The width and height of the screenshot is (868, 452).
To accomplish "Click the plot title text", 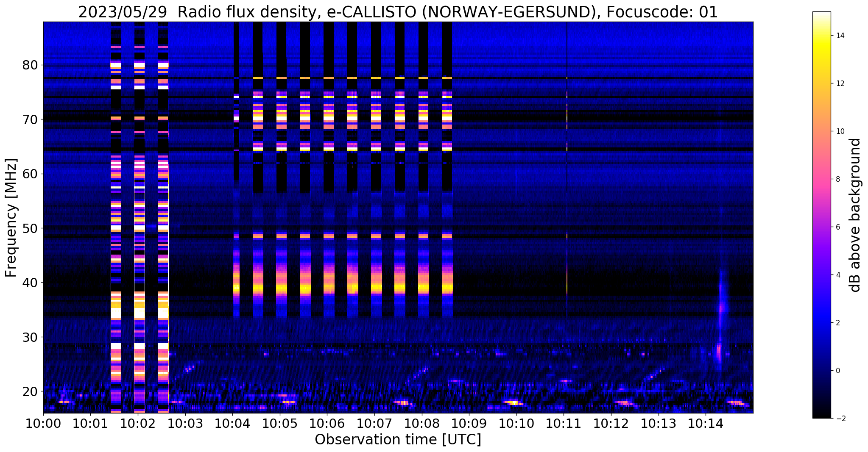I will coord(398,12).
